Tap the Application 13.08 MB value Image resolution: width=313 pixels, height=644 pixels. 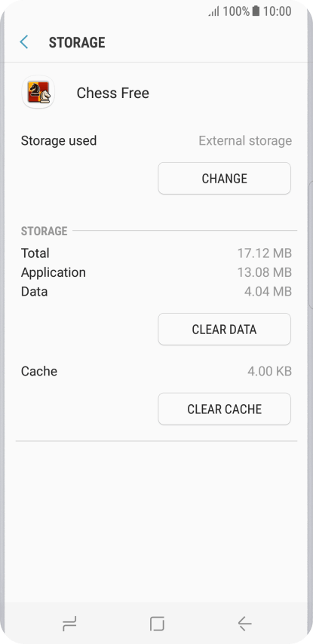point(265,272)
